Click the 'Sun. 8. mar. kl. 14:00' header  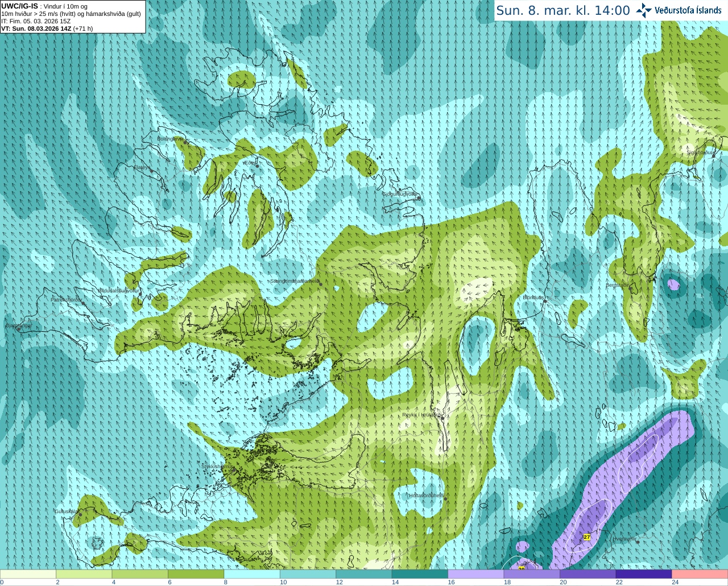tap(563, 10)
